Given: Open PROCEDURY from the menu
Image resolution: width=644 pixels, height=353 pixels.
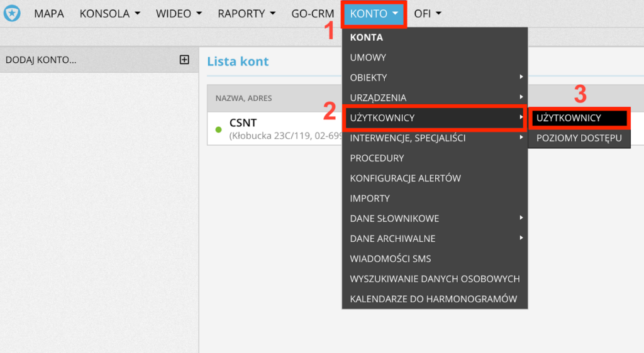Looking at the screenshot, I should tap(377, 158).
